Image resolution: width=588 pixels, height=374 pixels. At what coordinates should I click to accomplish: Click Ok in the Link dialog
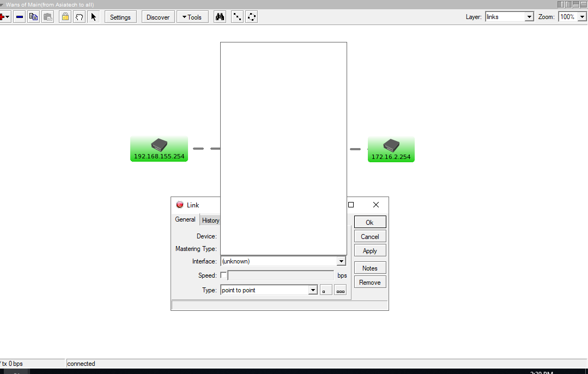point(370,222)
